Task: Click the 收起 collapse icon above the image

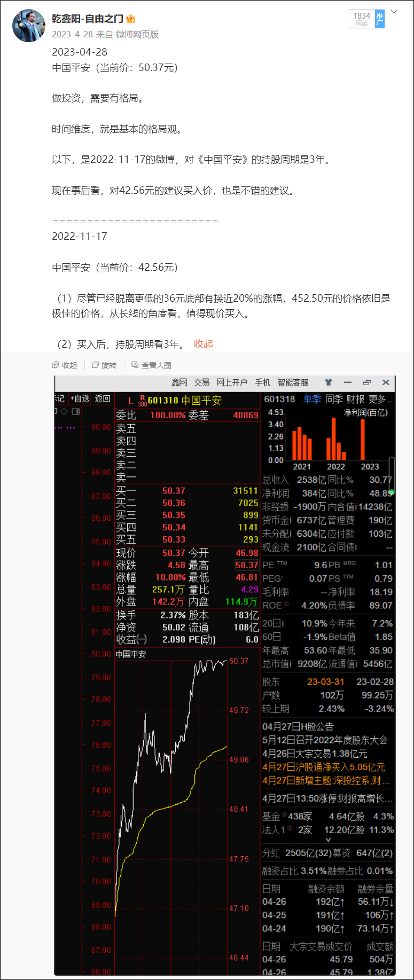Action: (56, 365)
